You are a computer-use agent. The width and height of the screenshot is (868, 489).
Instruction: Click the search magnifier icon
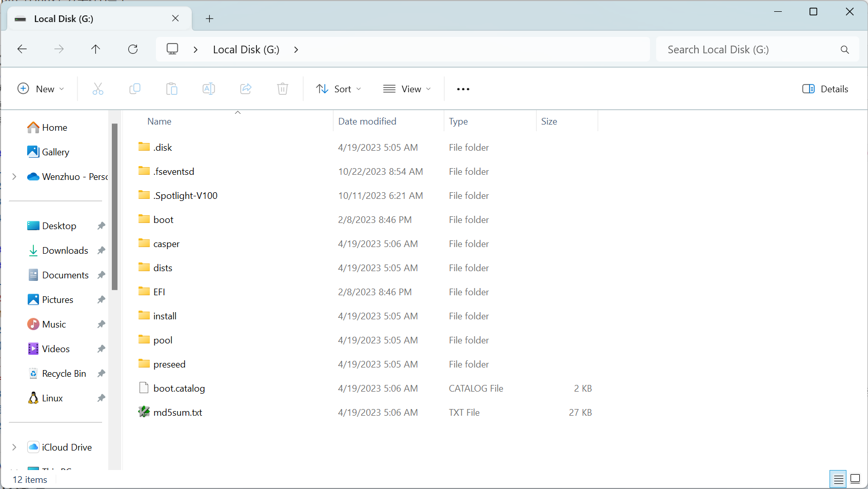844,50
